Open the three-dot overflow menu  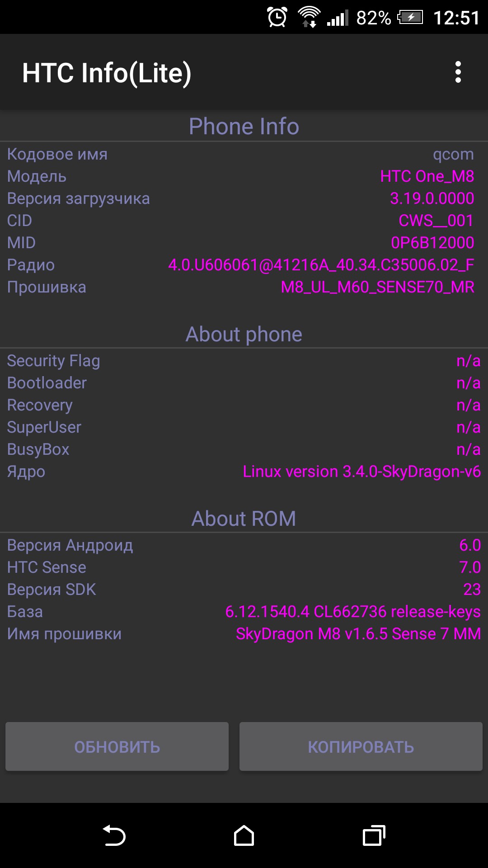(458, 72)
